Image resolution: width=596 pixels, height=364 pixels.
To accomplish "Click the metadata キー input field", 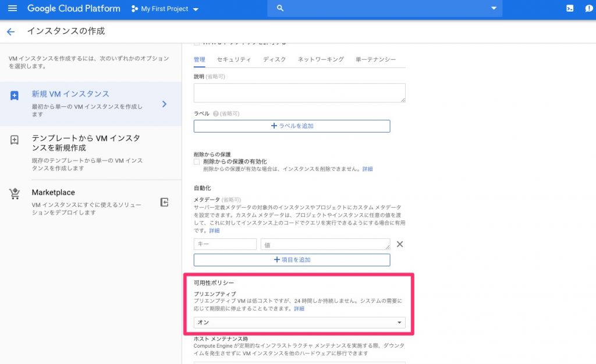I will [225, 244].
